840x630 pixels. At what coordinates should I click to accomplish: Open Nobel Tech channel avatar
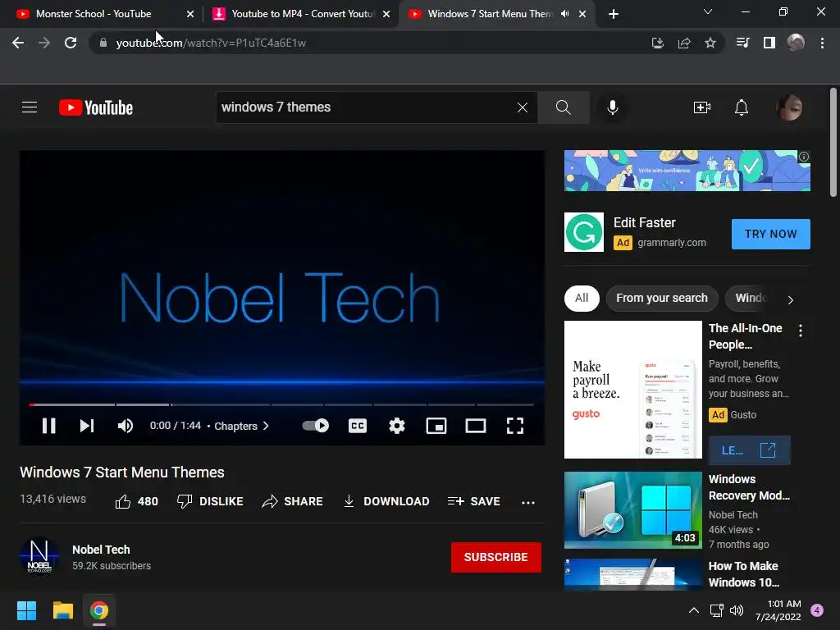(x=39, y=557)
